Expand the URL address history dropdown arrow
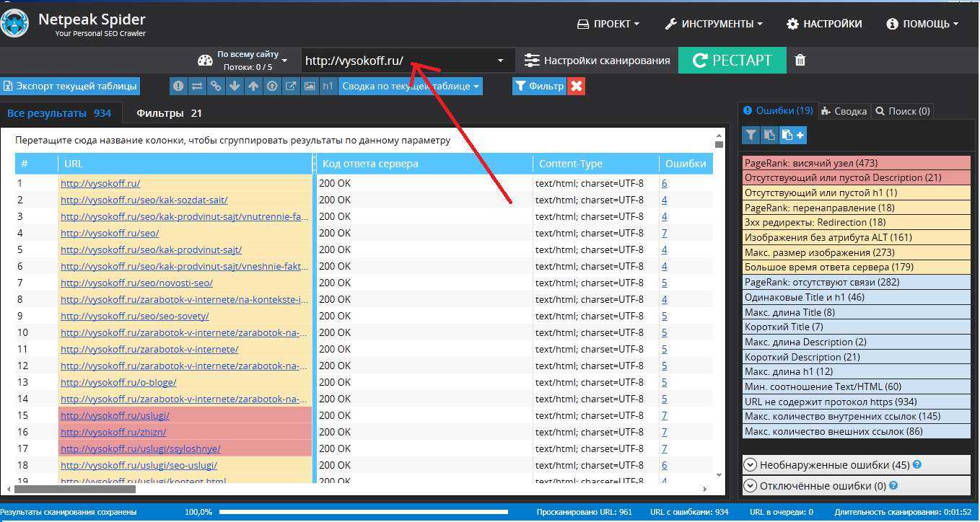Image resolution: width=980 pixels, height=522 pixels. click(x=501, y=61)
